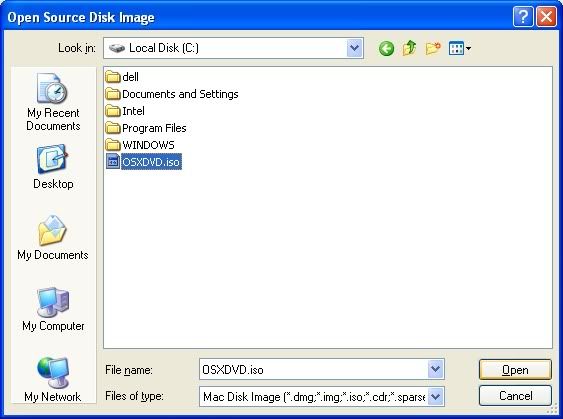Select the dell folder
This screenshot has width=563, height=419.
coord(122,77)
